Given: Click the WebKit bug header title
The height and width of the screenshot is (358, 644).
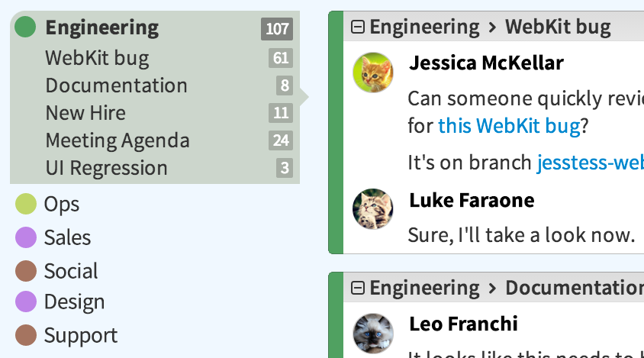Looking at the screenshot, I should click(x=558, y=28).
